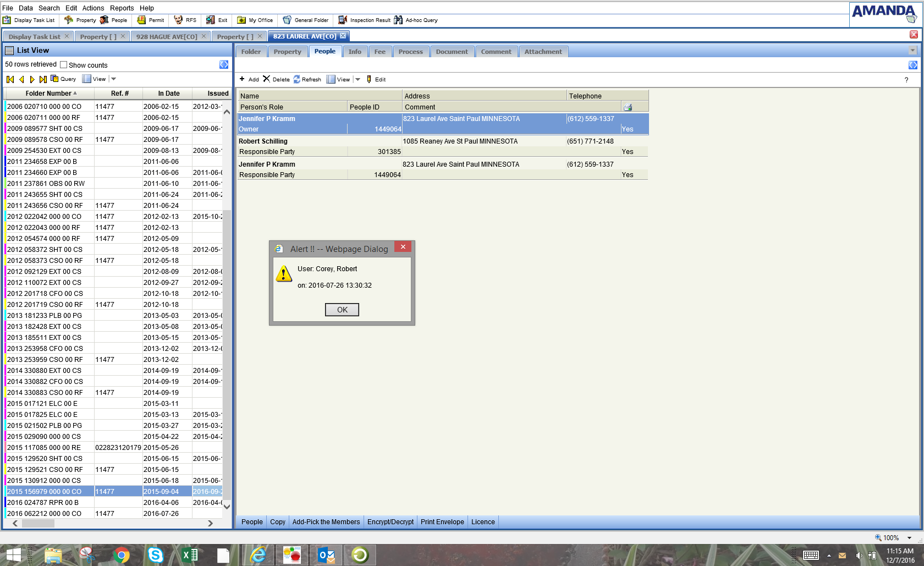Toggle the List View panel expand icon
The width and height of the screenshot is (924, 566).
[224, 65]
